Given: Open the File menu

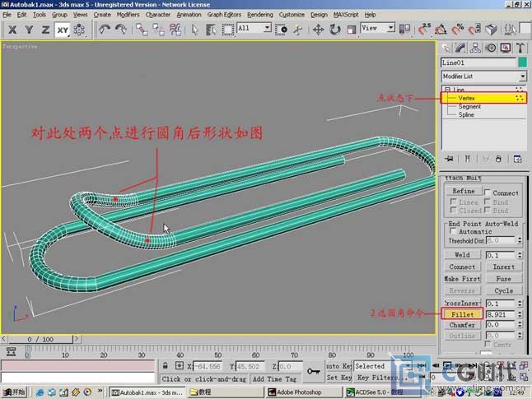Looking at the screenshot, I should point(7,15).
